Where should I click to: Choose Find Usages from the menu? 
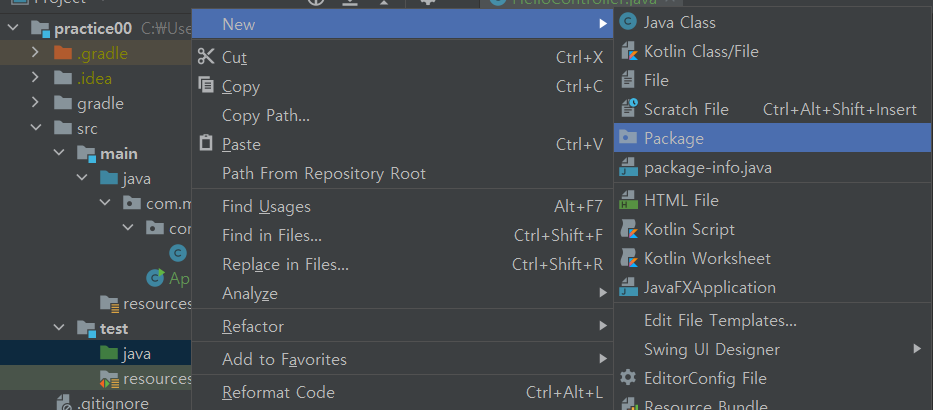click(x=403, y=206)
